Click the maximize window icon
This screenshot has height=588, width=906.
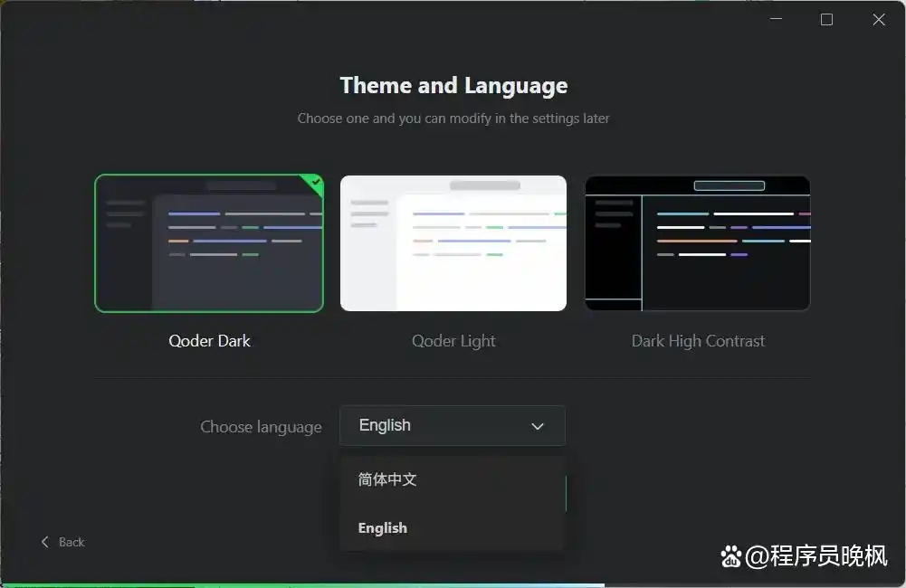click(826, 20)
